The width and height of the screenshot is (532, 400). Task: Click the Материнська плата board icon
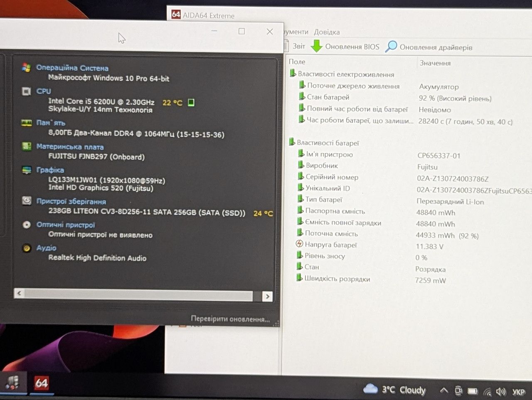pos(26,146)
